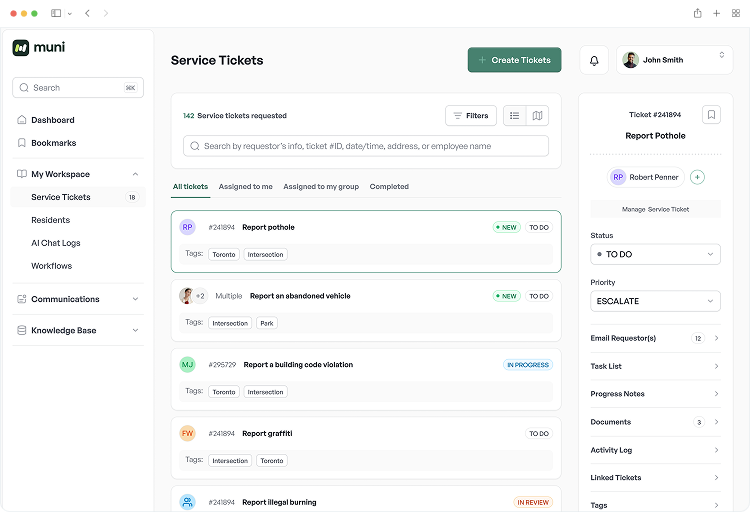Toggle the browser sidebar icon
Screen dimensions: 750x512
(x=56, y=13)
